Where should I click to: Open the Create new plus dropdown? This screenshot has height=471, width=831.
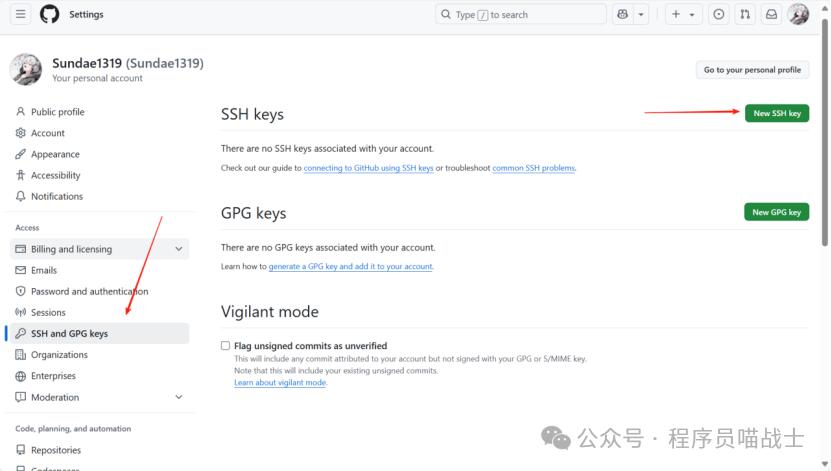pos(683,15)
